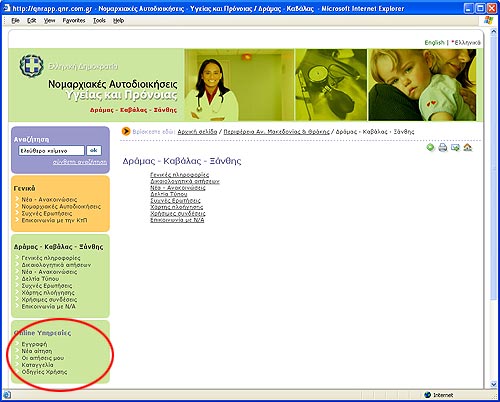This screenshot has width=500, height=402.
Task: Open the Edit menu
Action: tap(32, 21)
